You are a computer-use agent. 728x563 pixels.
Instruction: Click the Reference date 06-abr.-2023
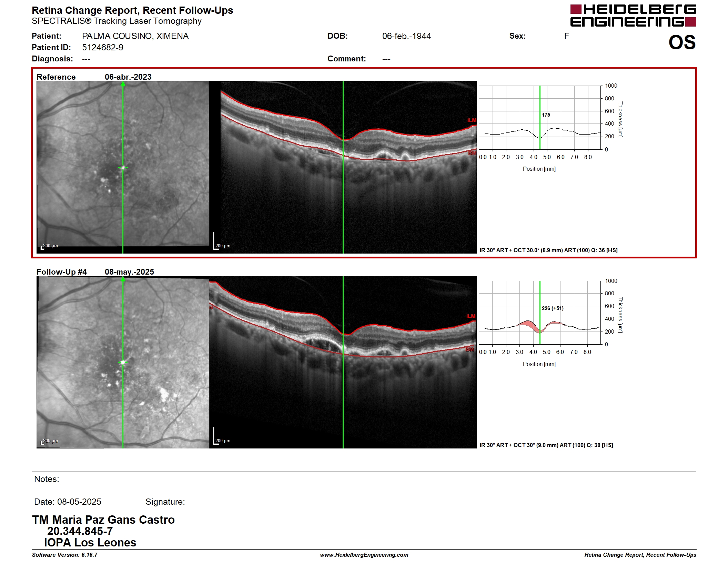click(x=128, y=77)
